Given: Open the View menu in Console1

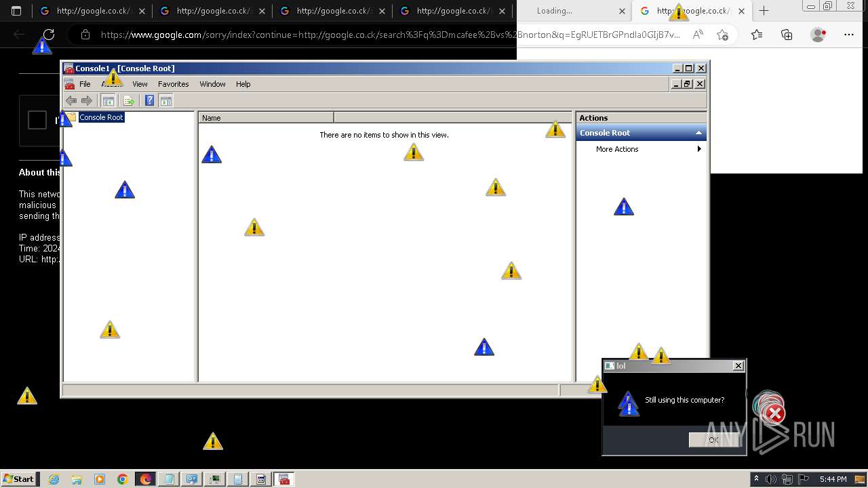Looking at the screenshot, I should pos(140,84).
